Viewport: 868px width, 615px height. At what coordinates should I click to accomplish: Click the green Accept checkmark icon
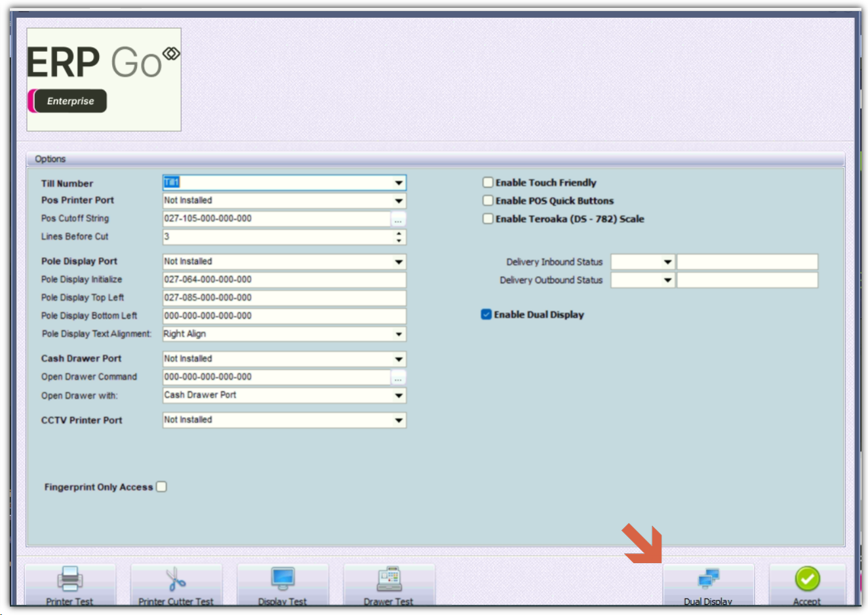(x=807, y=579)
